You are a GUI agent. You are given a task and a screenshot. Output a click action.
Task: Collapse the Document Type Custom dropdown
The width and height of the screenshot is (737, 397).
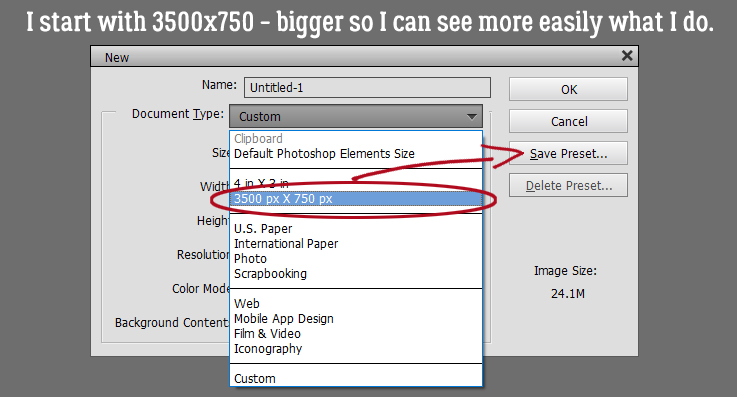(x=356, y=116)
